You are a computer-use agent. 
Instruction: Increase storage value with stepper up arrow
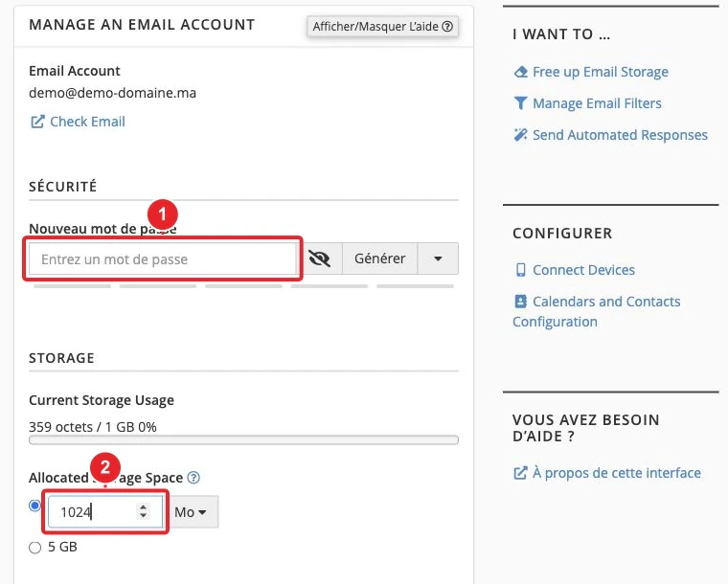(144, 507)
